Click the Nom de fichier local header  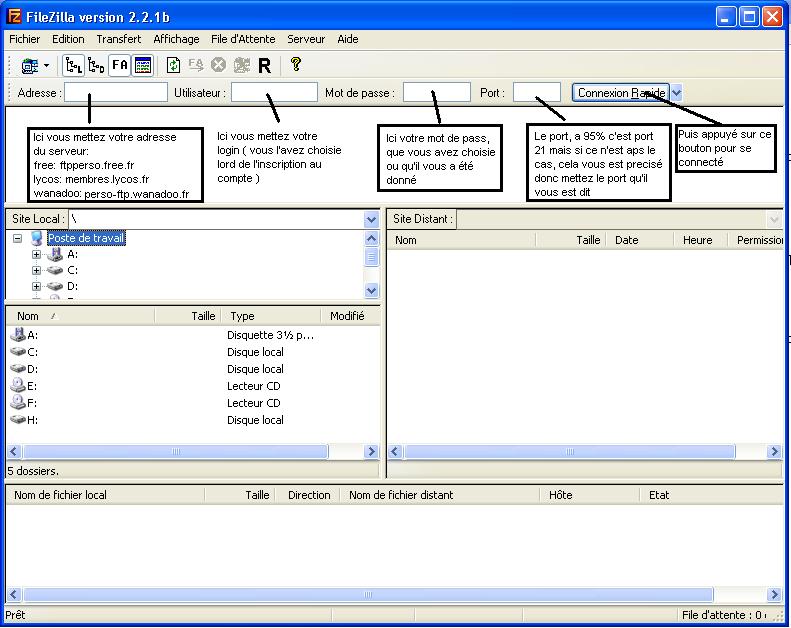coord(105,495)
